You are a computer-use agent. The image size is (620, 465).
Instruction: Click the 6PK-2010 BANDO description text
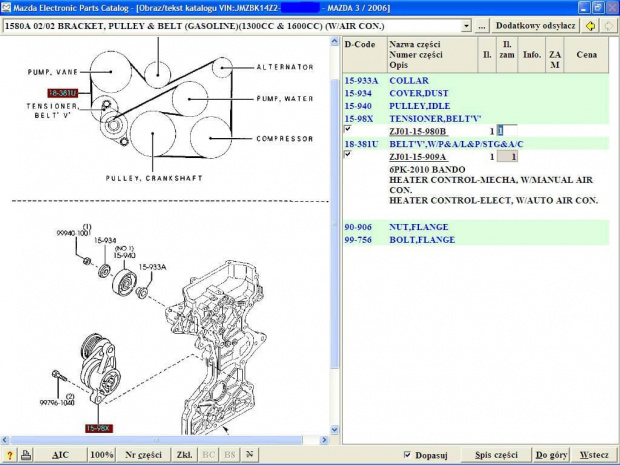427,170
